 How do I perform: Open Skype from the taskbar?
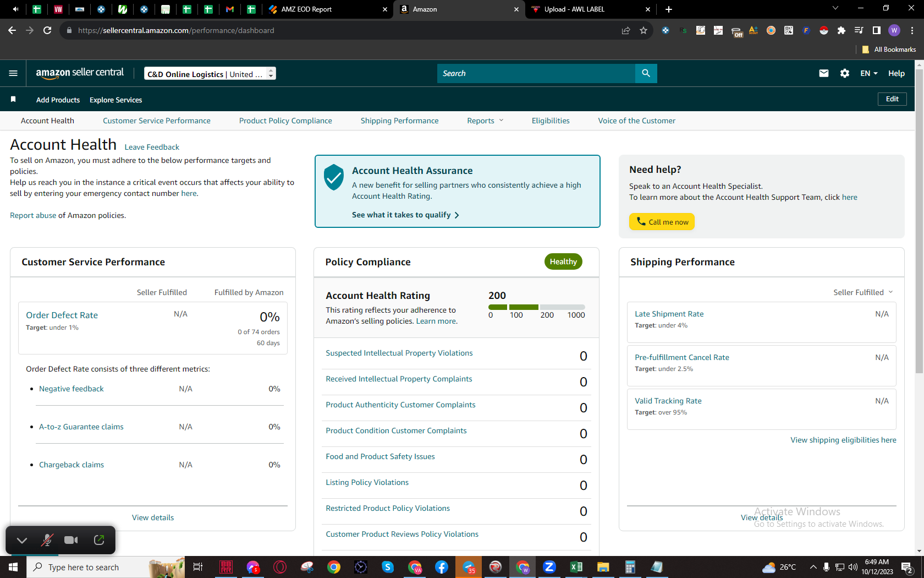388,567
